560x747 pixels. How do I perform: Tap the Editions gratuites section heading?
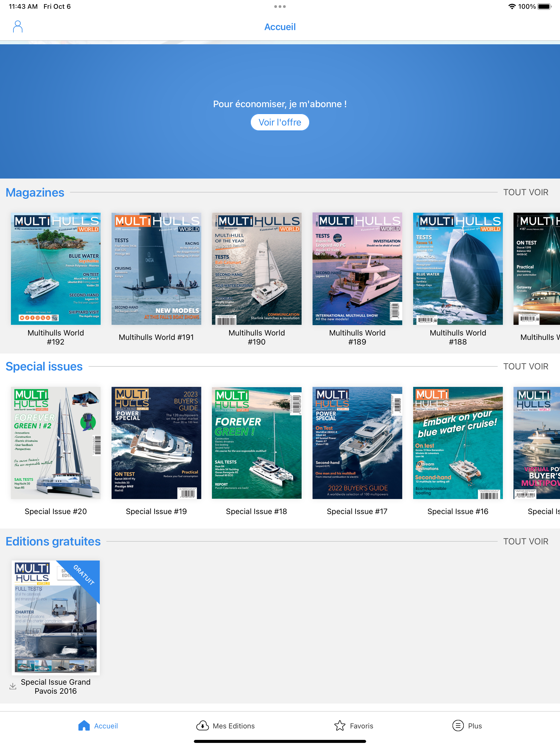(x=53, y=541)
